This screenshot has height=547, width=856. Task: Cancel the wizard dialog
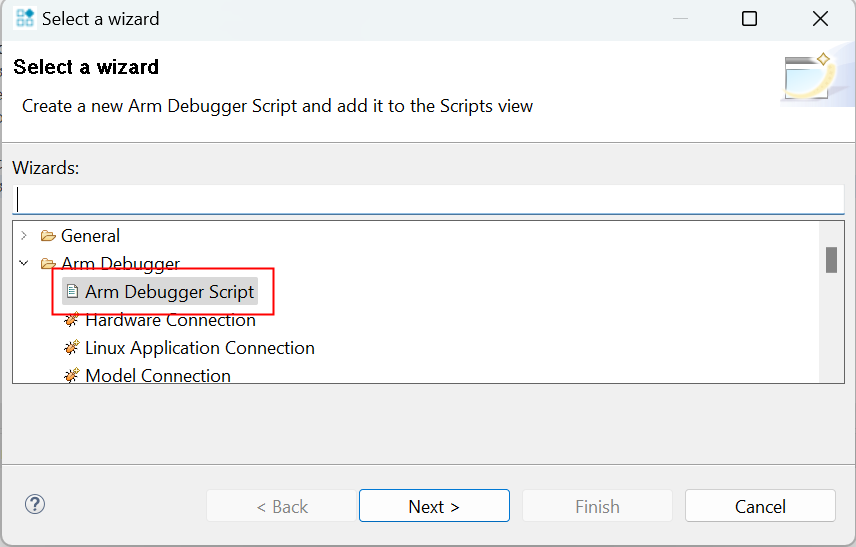tap(760, 506)
